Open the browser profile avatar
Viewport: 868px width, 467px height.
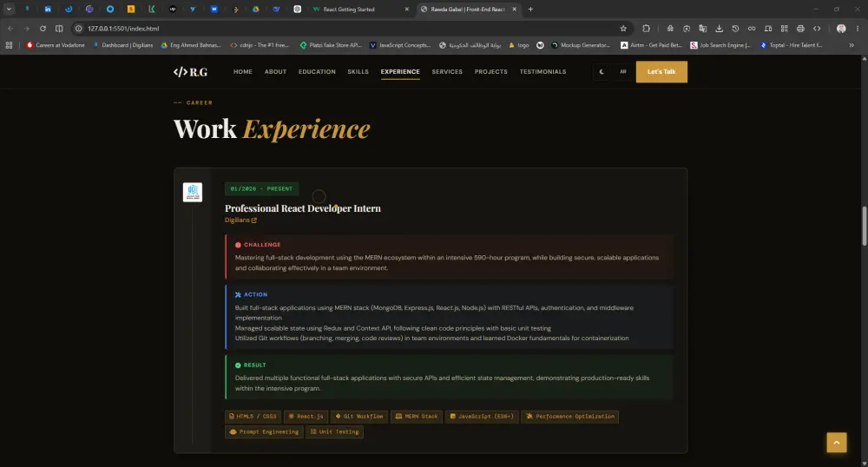tap(841, 29)
